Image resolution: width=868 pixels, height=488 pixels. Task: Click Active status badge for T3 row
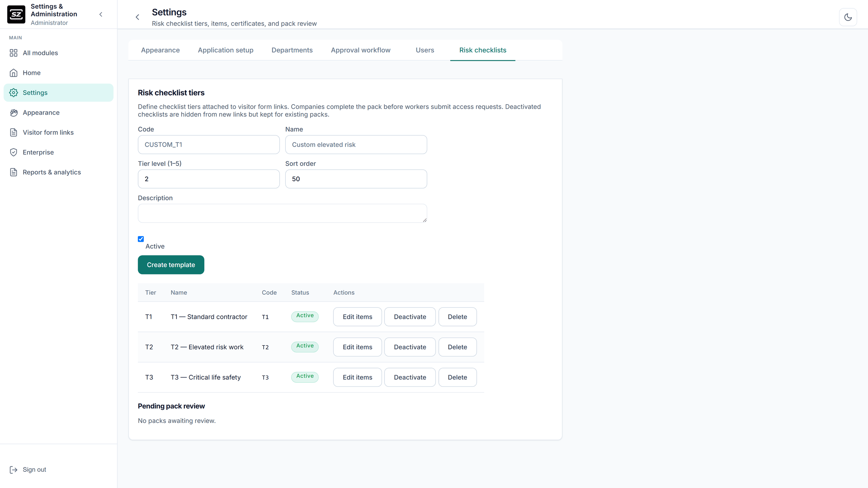[x=305, y=377]
